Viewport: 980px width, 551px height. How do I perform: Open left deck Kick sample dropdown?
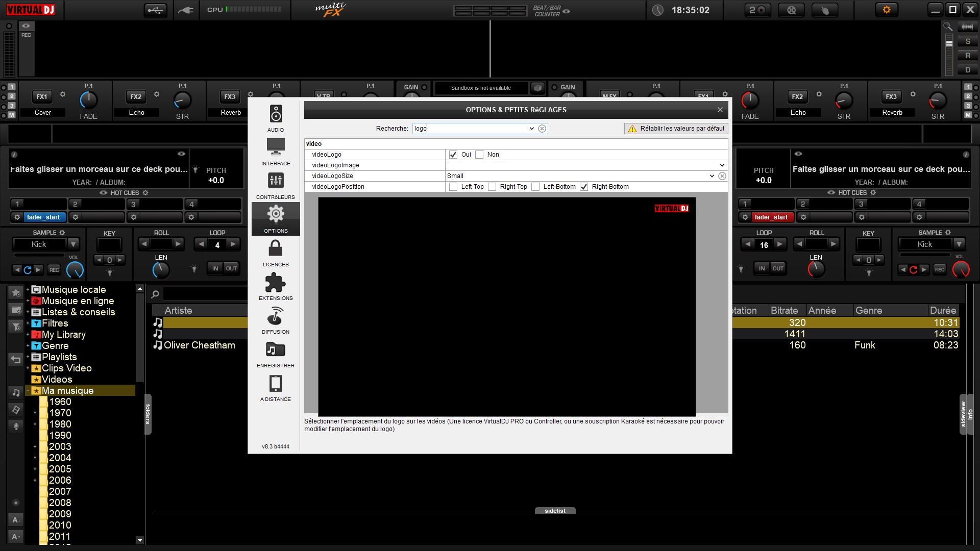[x=73, y=244]
